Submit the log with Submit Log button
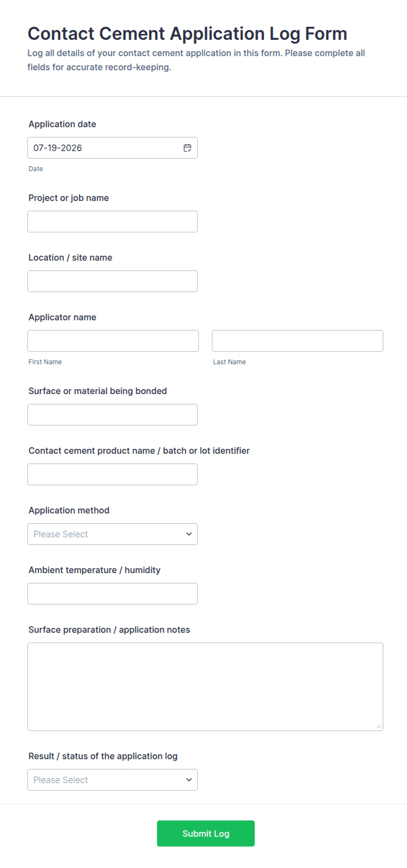This screenshot has height=868, width=407. tap(206, 833)
